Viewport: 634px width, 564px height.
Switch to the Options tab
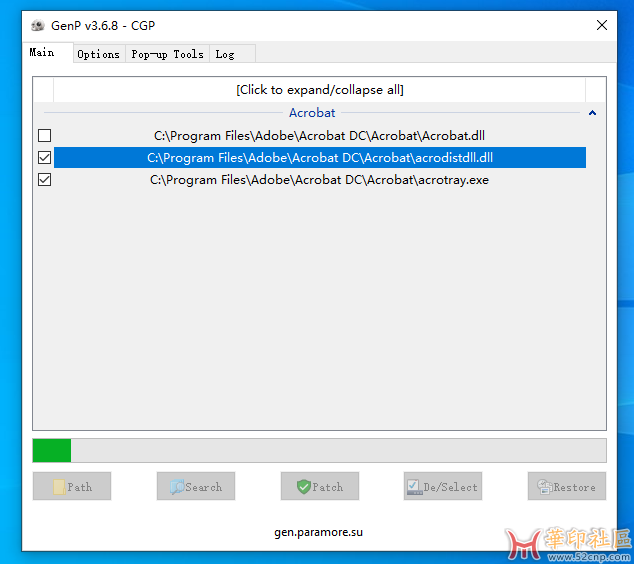(99, 54)
